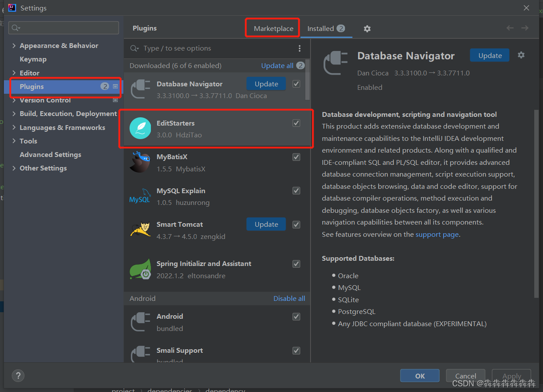Click the Spring Initializr and Assistant icon
The image size is (543, 392).
140,269
